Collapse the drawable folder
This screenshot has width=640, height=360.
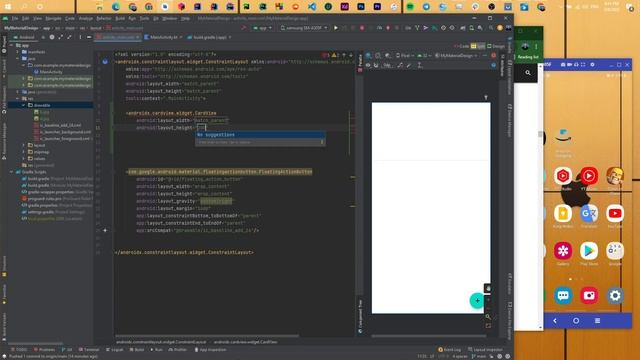24,105
